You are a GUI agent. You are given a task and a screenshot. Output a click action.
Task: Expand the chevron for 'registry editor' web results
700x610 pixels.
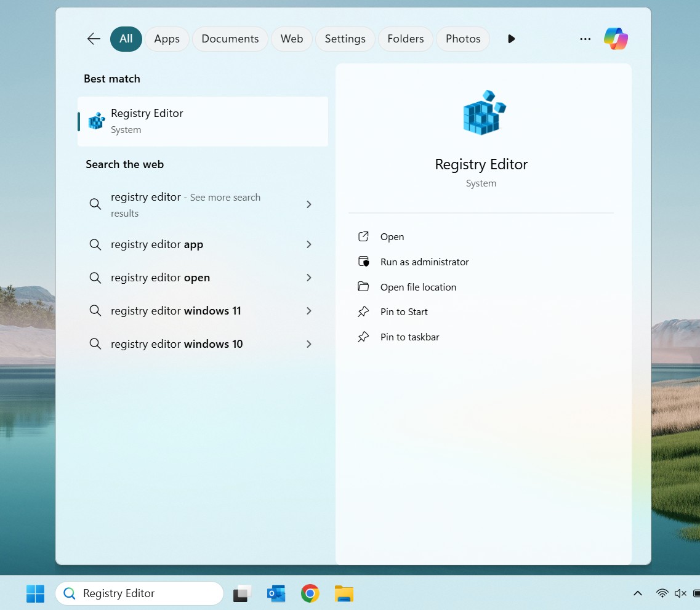[x=309, y=204]
